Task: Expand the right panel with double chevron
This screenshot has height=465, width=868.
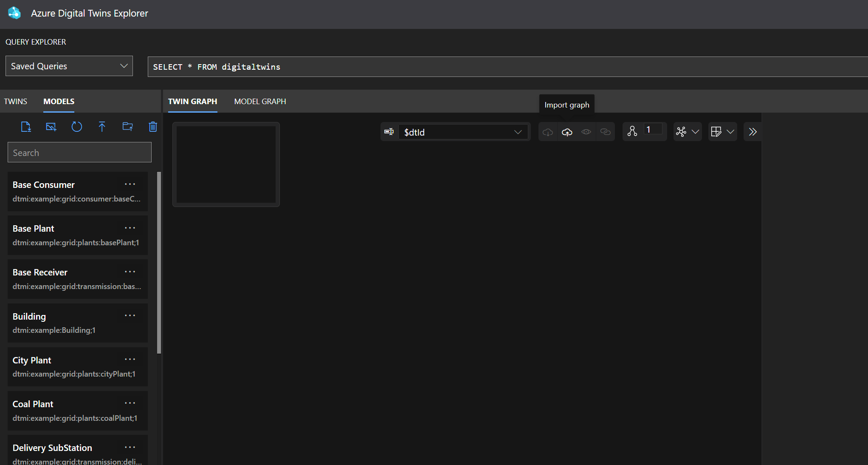Action: (753, 132)
